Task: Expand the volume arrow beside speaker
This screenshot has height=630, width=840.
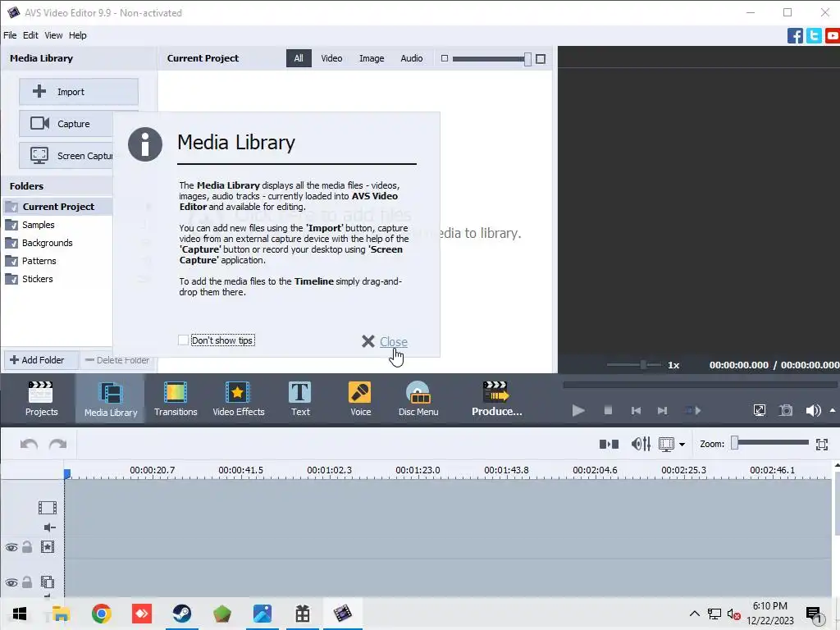Action: (833, 410)
